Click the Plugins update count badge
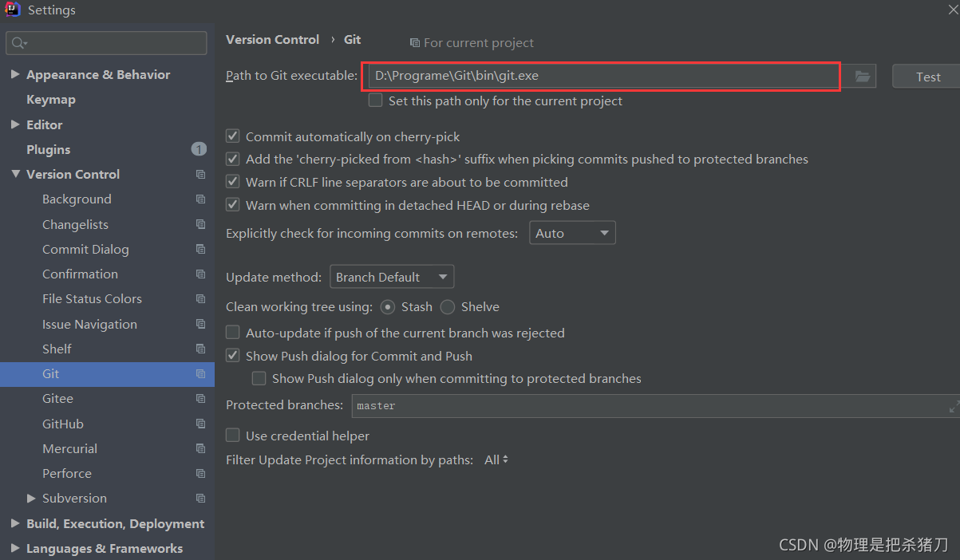This screenshot has width=960, height=560. [199, 149]
